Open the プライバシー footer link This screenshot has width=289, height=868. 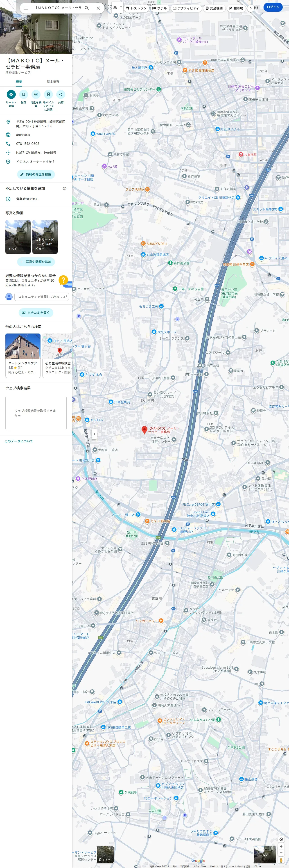[x=199, y=866]
